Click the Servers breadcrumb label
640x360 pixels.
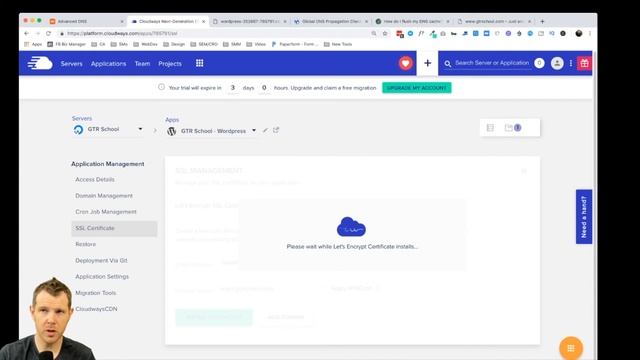[82, 118]
